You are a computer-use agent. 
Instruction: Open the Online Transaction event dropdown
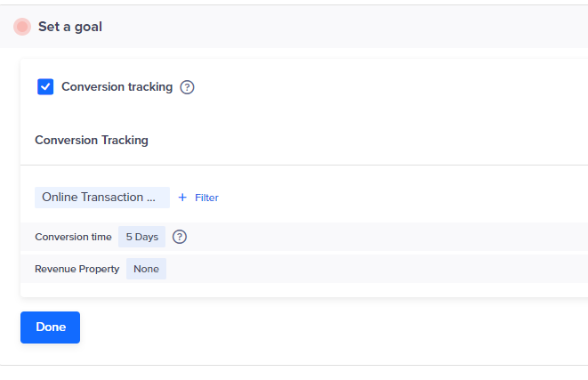[x=102, y=198]
